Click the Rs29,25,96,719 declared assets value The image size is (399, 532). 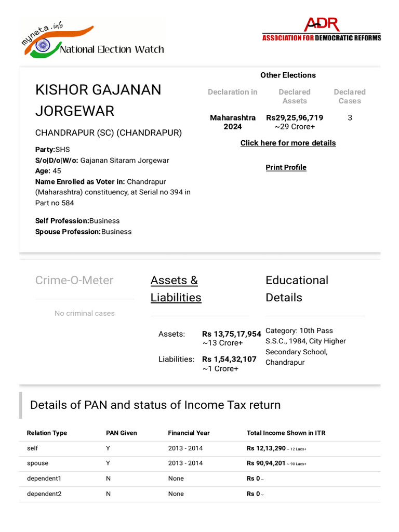[295, 118]
